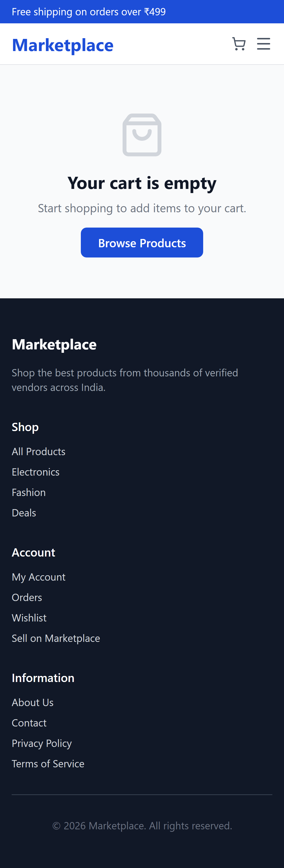The width and height of the screenshot is (284, 868).
Task: Open the Fashion footer link
Action: click(29, 493)
